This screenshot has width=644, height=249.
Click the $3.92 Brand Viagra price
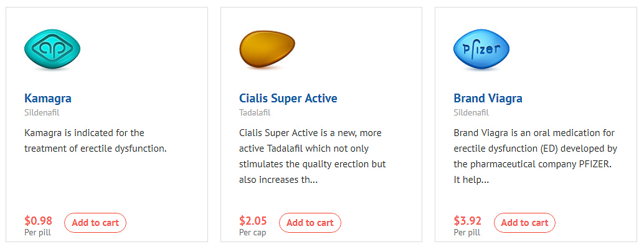[x=467, y=220]
